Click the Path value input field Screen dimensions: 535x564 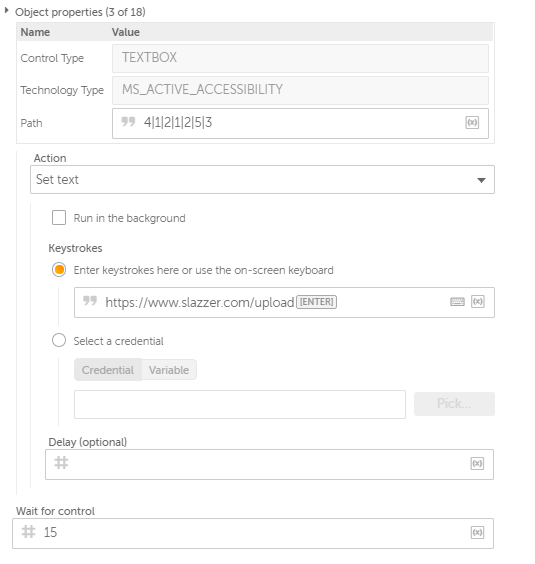(x=300, y=123)
